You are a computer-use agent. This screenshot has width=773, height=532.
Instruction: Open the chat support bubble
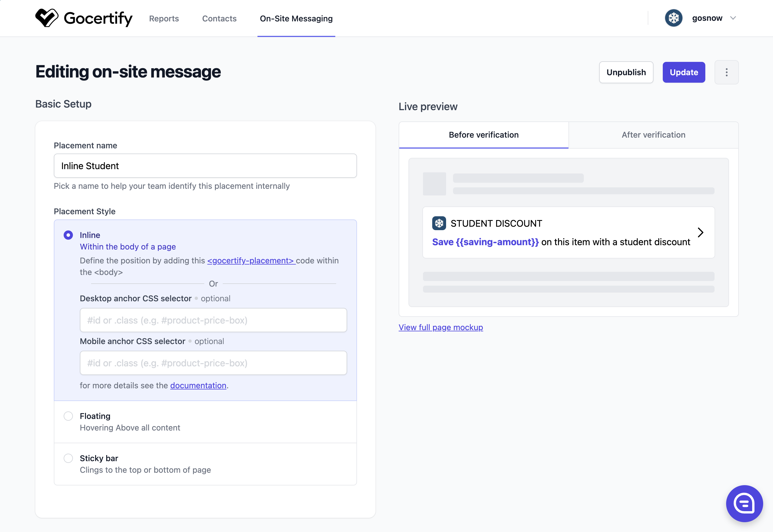click(744, 503)
